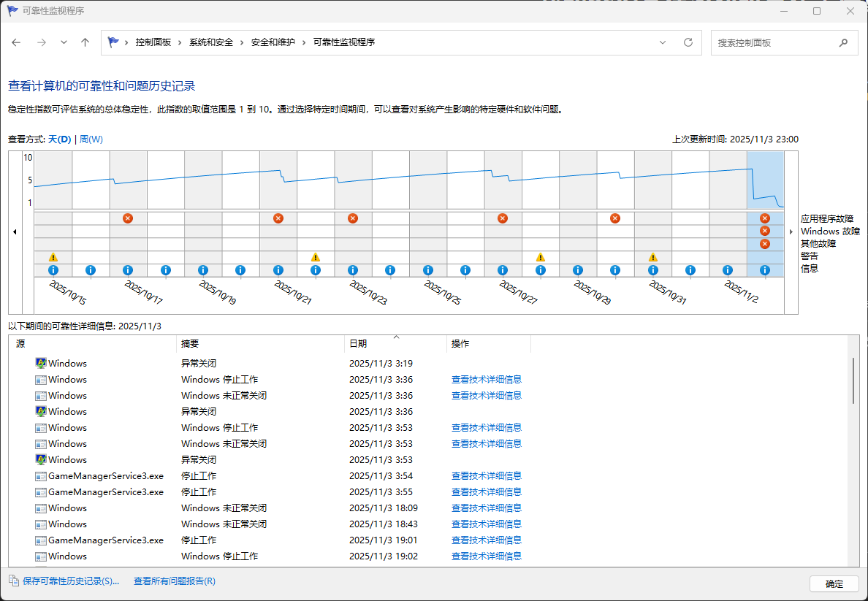Click the application failure icon on 2025/10/17
868x601 pixels.
pyautogui.click(x=128, y=218)
